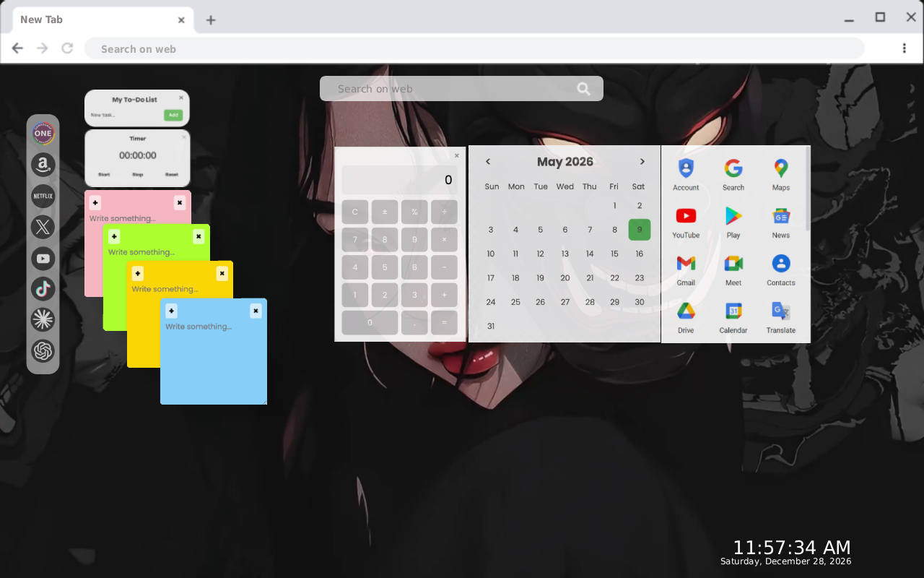Open Google Contacts from the apps panel
Viewport: 924px width, 578px height.
coord(781,270)
